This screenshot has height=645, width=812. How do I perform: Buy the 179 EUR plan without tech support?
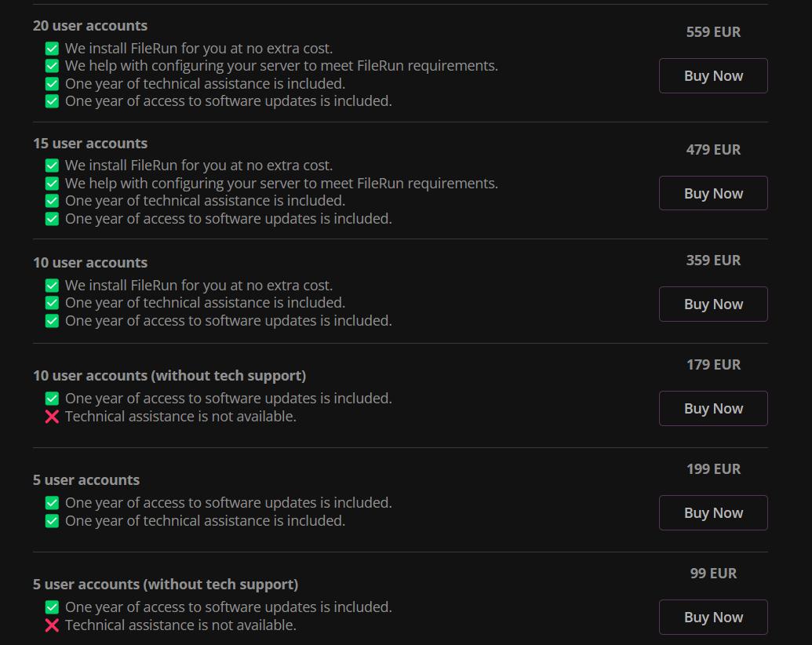tap(713, 409)
